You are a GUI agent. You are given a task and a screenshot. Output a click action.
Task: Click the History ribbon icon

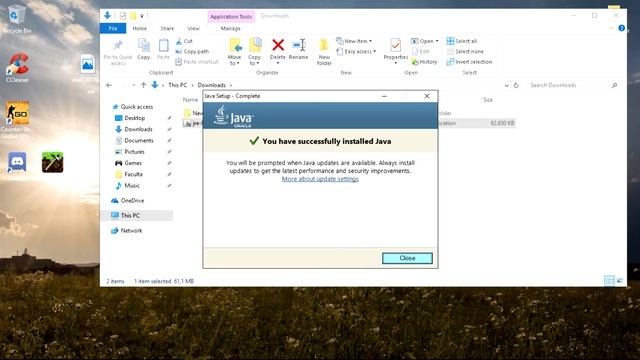424,62
